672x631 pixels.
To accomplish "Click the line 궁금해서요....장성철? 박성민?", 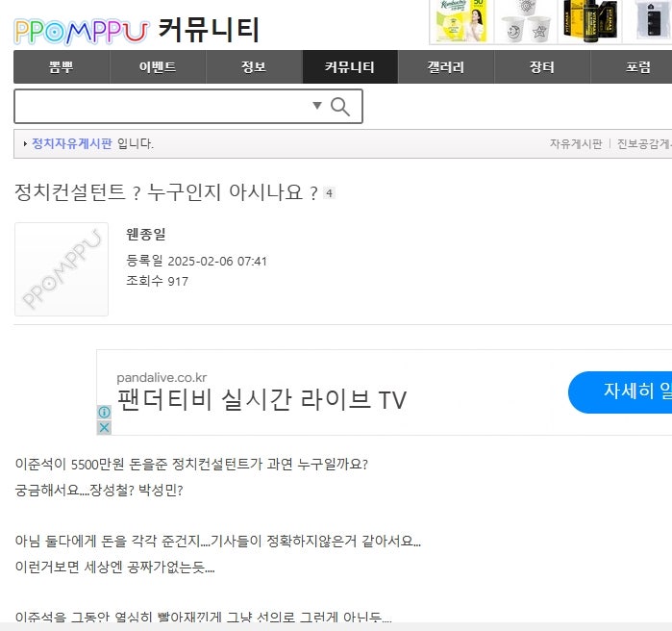I will click(x=99, y=490).
